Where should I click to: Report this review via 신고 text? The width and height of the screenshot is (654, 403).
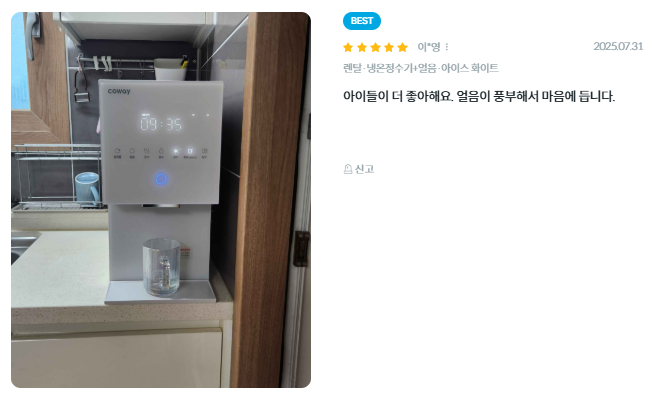tap(364, 169)
